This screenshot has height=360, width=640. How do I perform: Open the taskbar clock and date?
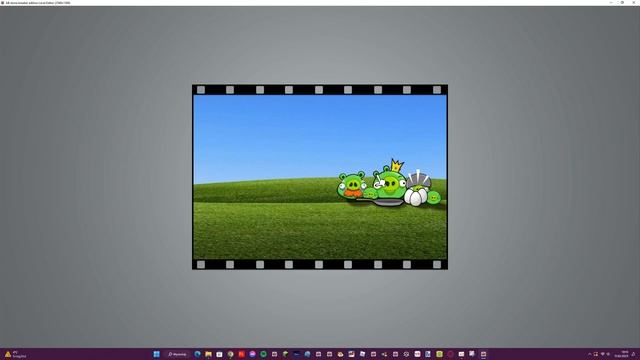click(x=621, y=354)
